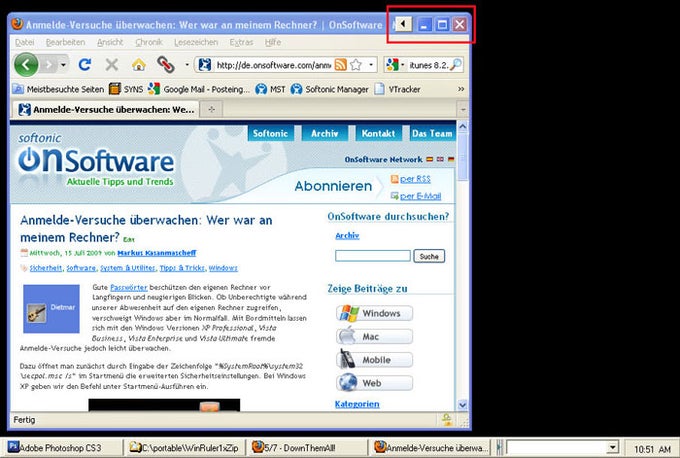Click the URL address field
The width and height of the screenshot is (680, 458).
[273, 65]
